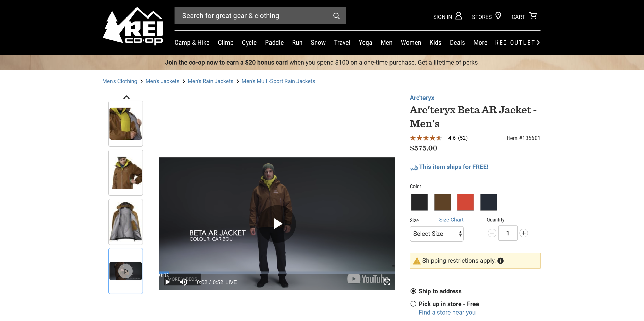Increase quantity with plus button
The height and width of the screenshot is (321, 644).
(x=523, y=233)
